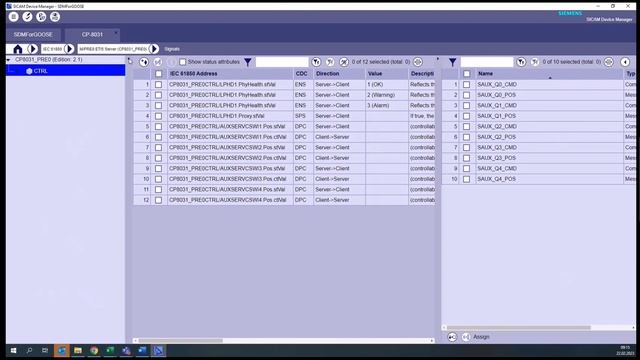This screenshot has width=640, height=360.
Task: Focus the filter input above the IEC 61850 table
Action: 282,62
